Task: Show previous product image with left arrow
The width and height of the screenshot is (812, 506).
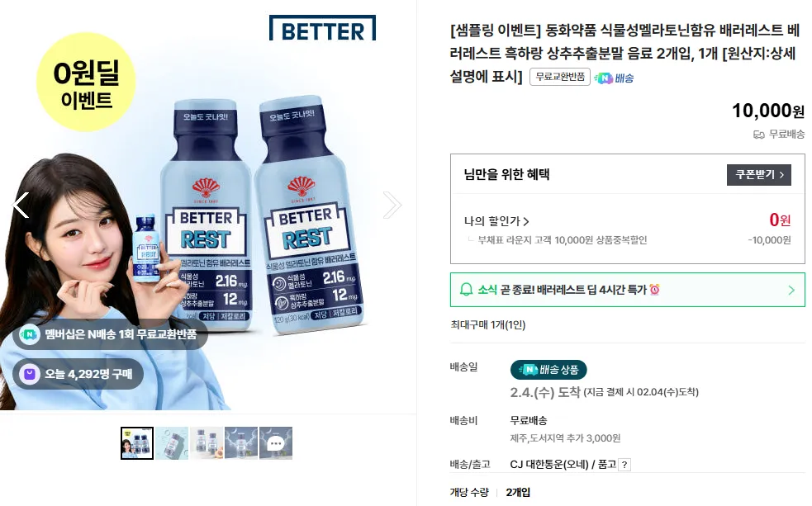Action: [x=21, y=206]
